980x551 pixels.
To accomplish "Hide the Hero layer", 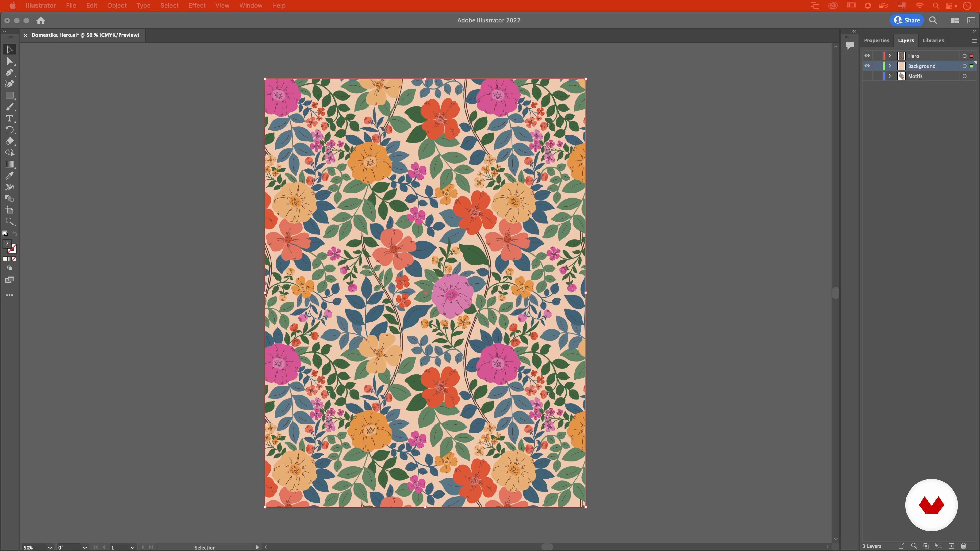I will tap(867, 56).
